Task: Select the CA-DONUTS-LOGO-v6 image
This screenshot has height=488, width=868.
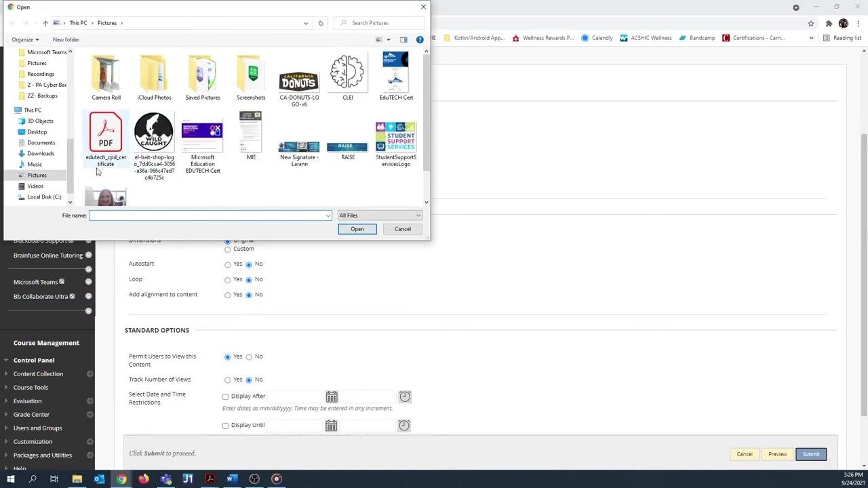Action: pyautogui.click(x=299, y=88)
